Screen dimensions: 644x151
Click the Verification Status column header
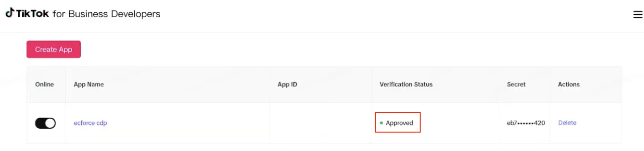pyautogui.click(x=406, y=84)
